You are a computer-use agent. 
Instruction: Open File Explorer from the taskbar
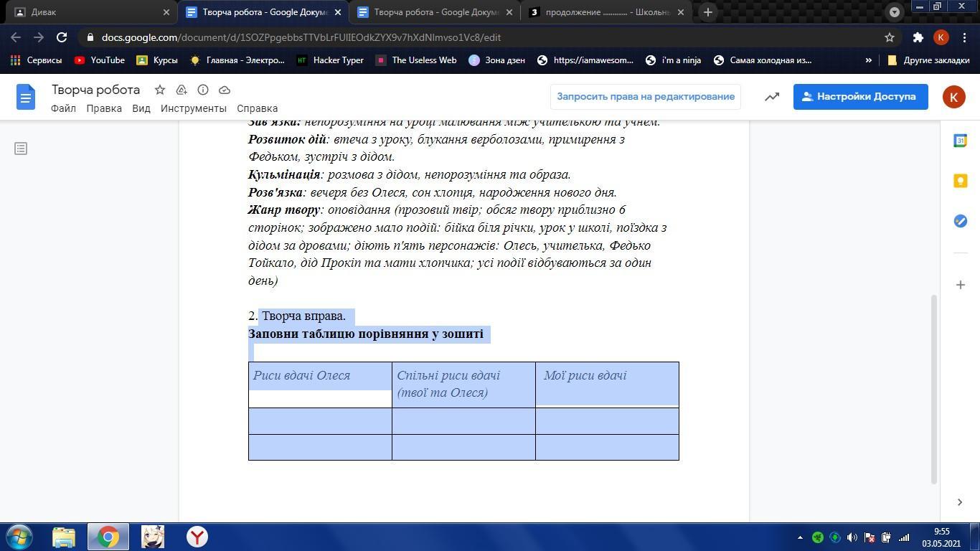(64, 537)
